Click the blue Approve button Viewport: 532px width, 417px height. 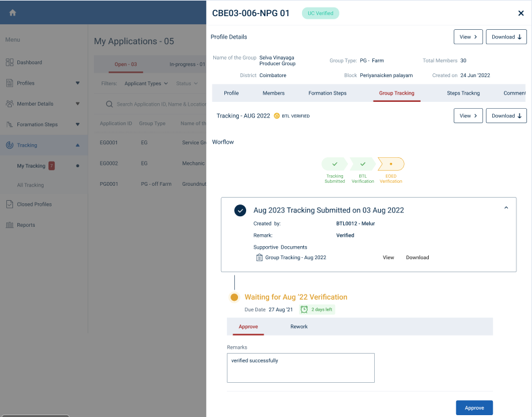[x=474, y=408]
